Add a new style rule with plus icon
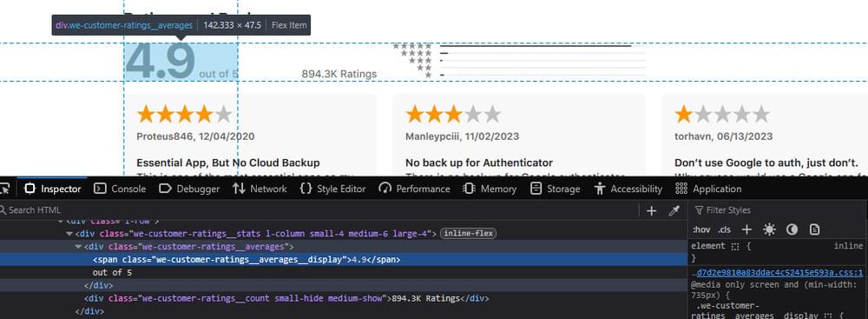Viewport: 868px width, 319px height. [746, 229]
